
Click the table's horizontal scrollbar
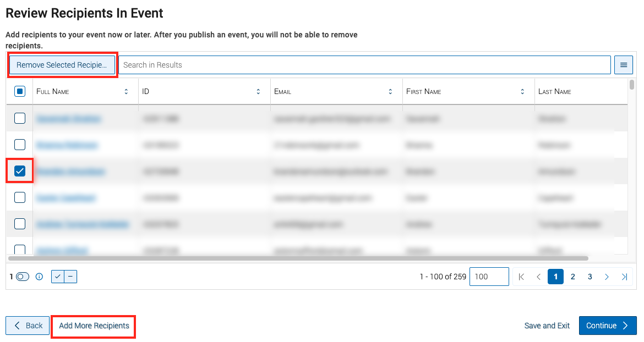coord(298,258)
